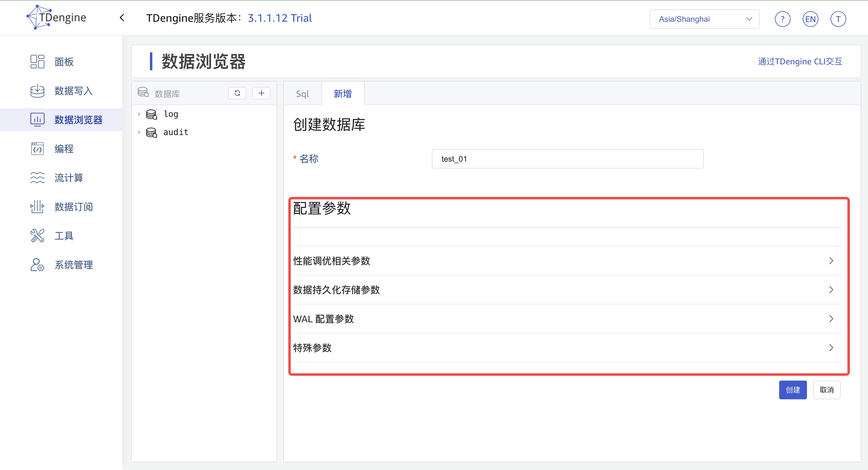Open the help question mark icon
Image resolution: width=868 pixels, height=470 pixels.
782,19
